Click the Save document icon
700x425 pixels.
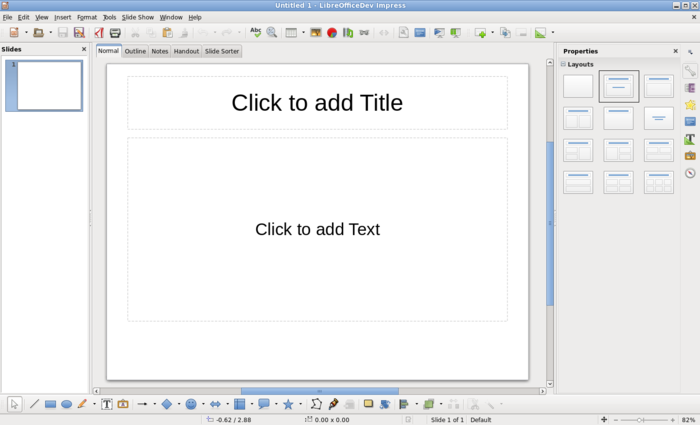[x=62, y=33]
